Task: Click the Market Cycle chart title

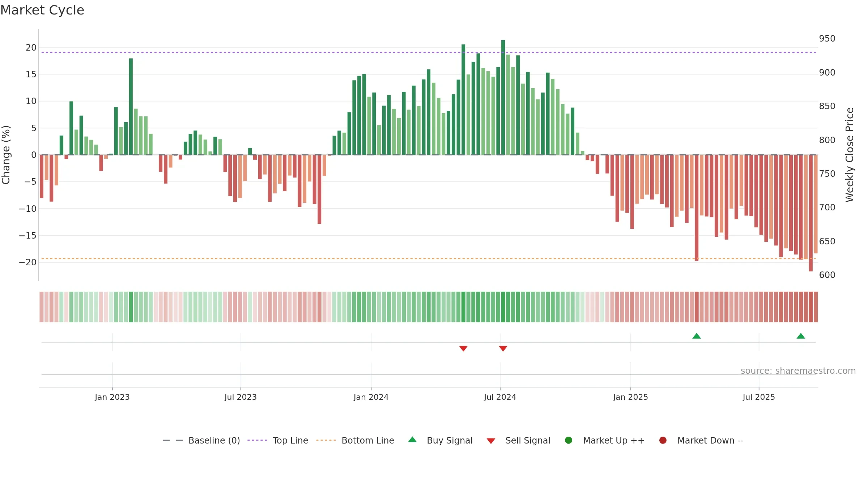Action: [42, 10]
